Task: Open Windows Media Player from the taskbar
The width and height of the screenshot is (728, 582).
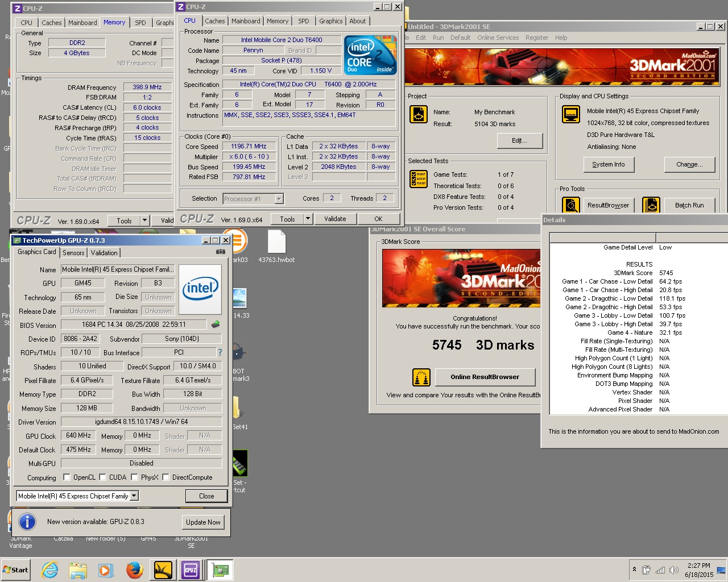Action: point(106,569)
